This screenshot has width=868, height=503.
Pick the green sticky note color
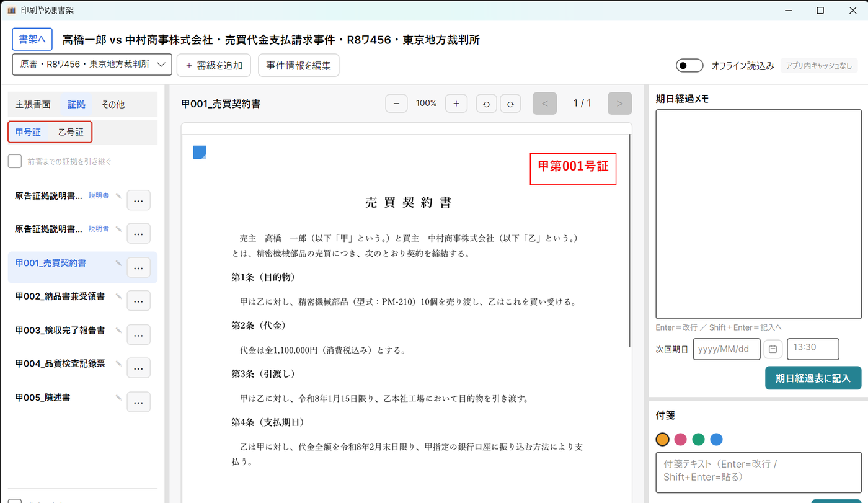tap(699, 439)
